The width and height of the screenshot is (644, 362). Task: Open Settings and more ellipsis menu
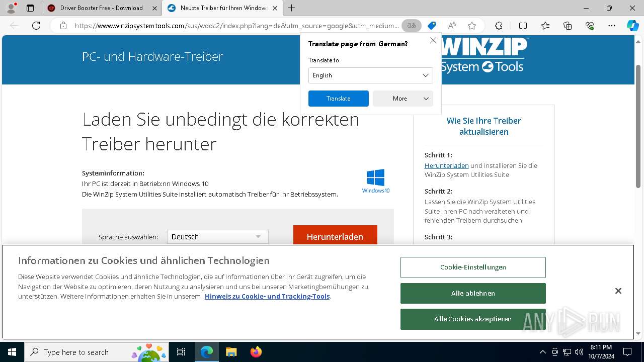click(x=612, y=26)
